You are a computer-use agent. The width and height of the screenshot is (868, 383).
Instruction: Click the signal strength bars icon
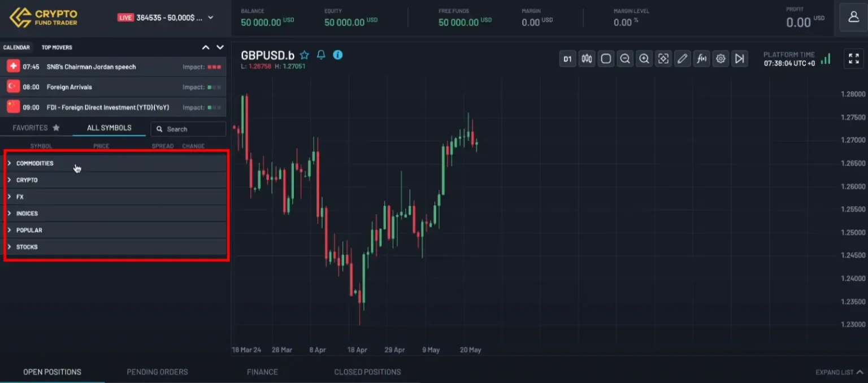point(826,59)
